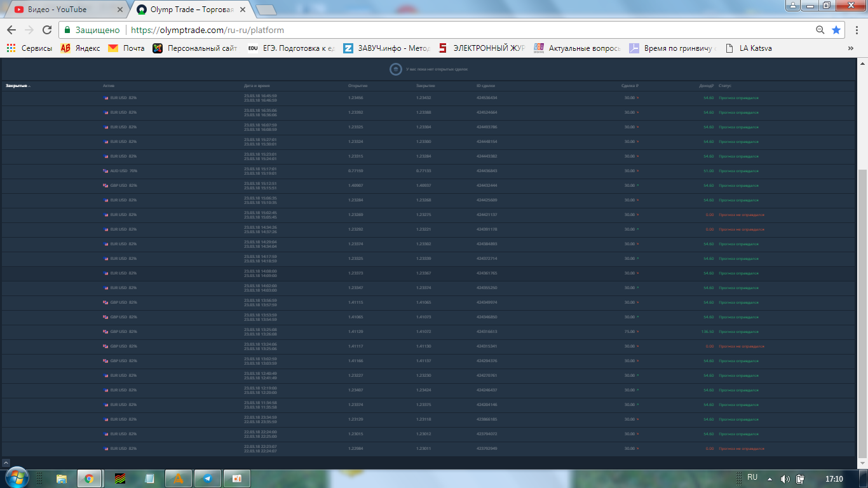868x488 pixels.
Task: Open the volume speaker tray icon
Action: pos(785,478)
